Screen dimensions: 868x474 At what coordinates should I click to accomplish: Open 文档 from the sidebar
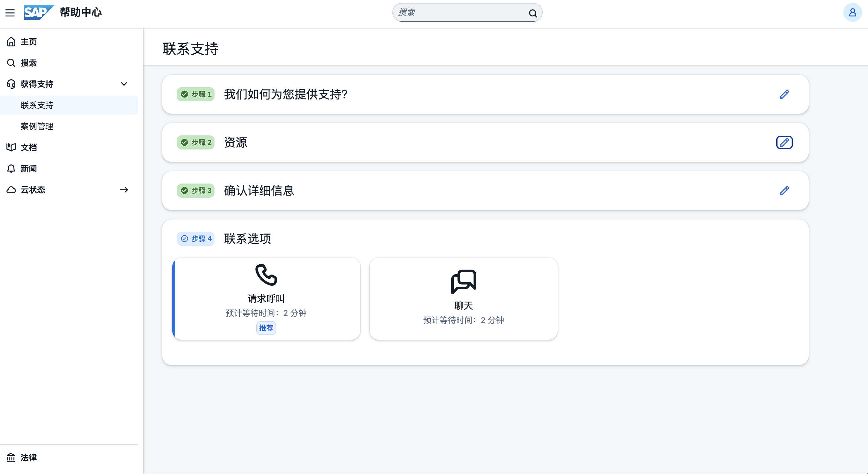29,147
